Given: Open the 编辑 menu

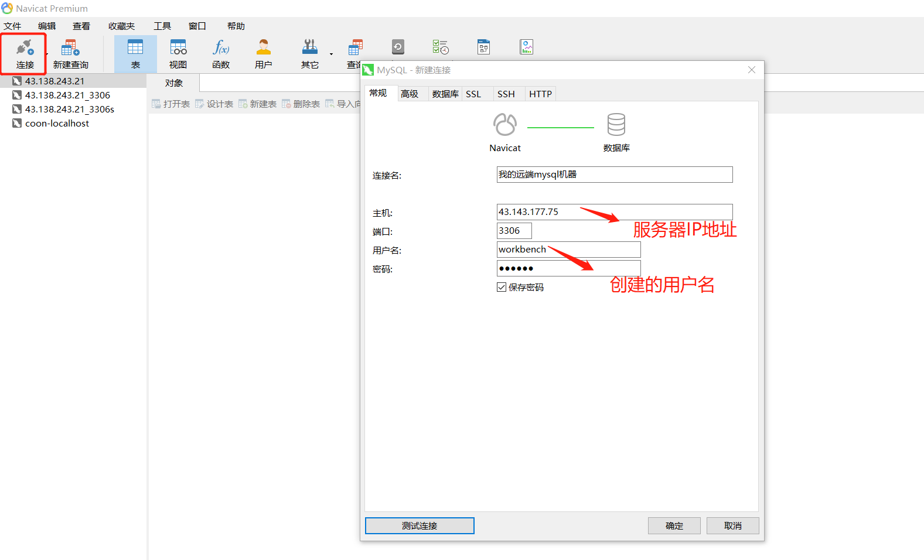Looking at the screenshot, I should coord(47,26).
